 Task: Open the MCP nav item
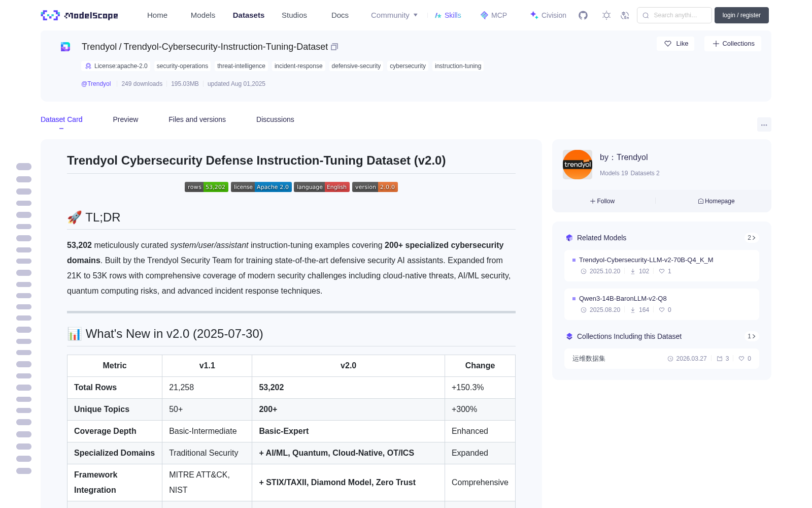click(494, 15)
